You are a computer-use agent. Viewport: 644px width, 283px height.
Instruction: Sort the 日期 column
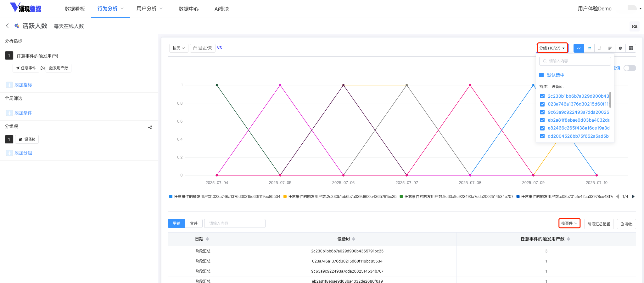click(x=207, y=239)
